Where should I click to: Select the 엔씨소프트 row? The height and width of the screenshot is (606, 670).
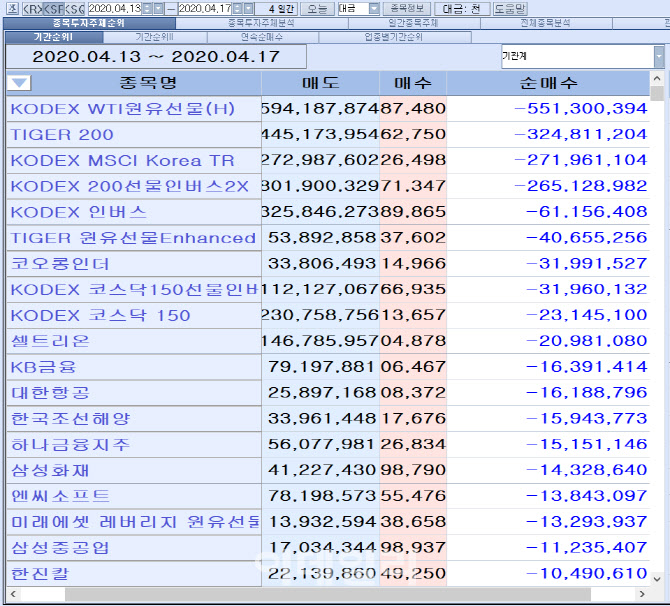[x=328, y=496]
